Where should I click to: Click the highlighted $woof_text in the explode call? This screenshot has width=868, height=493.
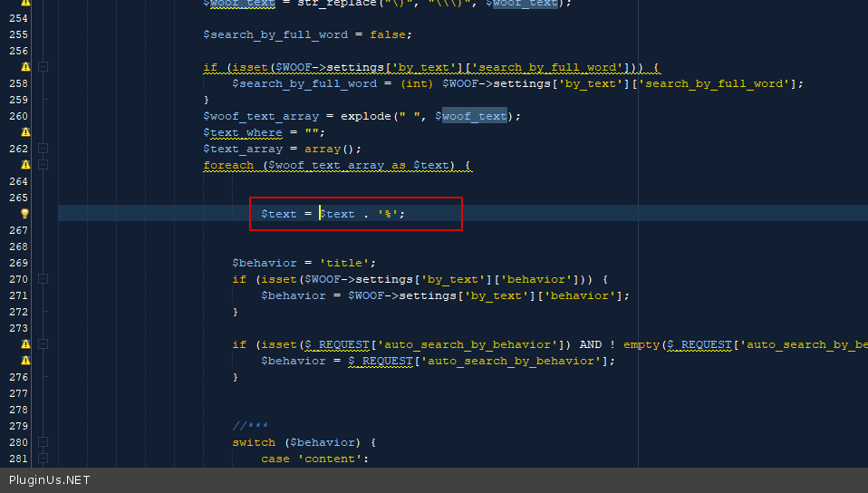click(x=474, y=116)
